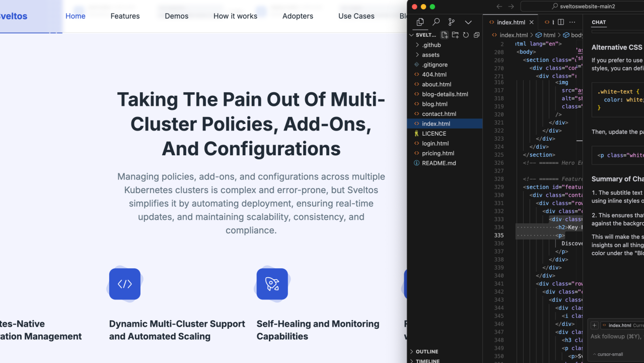Select the Explorer icon in the activity bar
This screenshot has width=644, height=363.
420,22
